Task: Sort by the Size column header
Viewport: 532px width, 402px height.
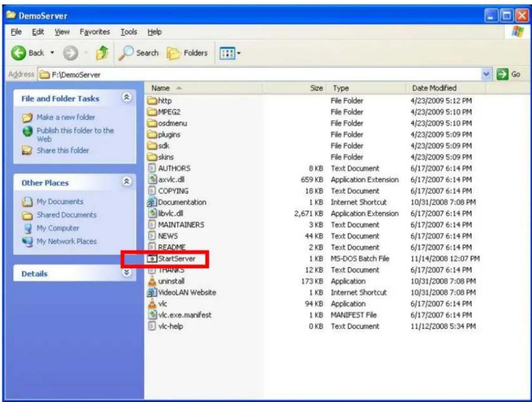Action: (294, 88)
